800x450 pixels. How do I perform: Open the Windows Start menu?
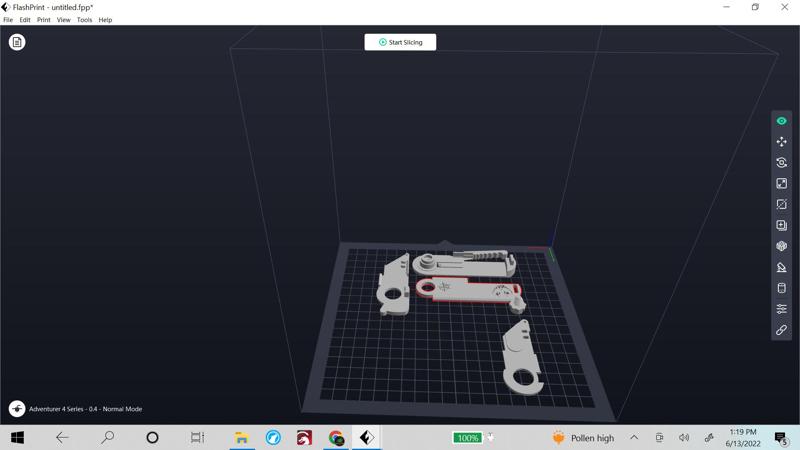point(17,438)
